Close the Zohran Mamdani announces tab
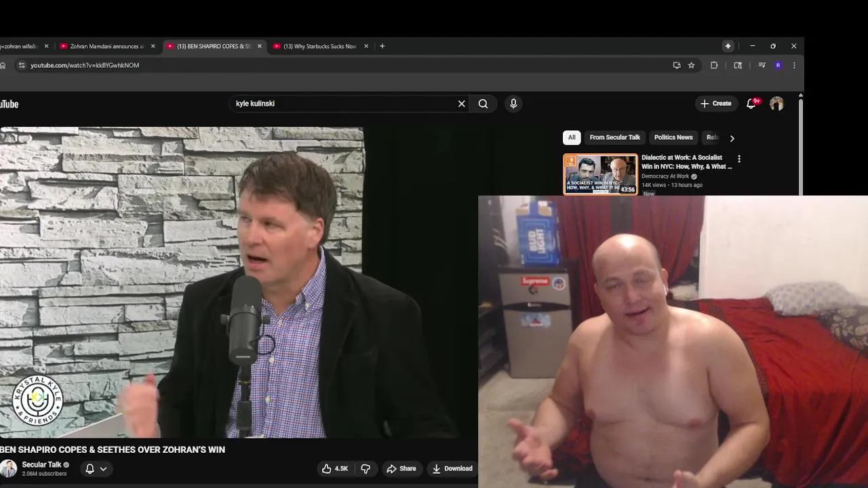This screenshot has width=868, height=488. (x=153, y=46)
